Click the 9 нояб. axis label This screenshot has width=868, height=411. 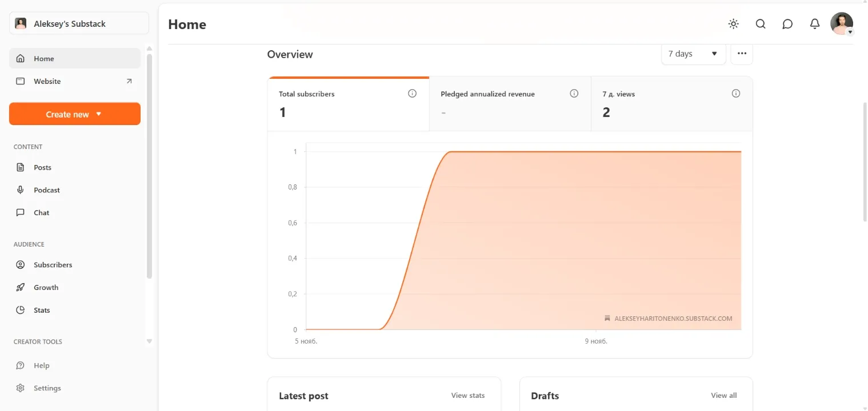(596, 341)
